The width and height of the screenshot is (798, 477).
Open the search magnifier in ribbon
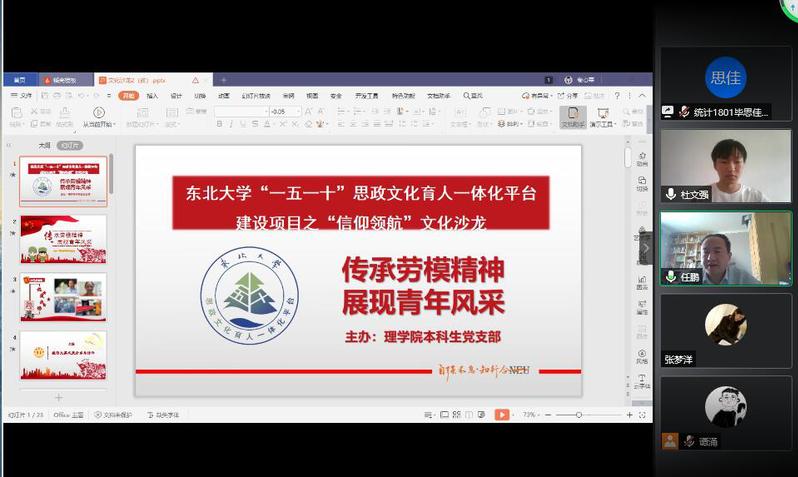click(x=465, y=96)
